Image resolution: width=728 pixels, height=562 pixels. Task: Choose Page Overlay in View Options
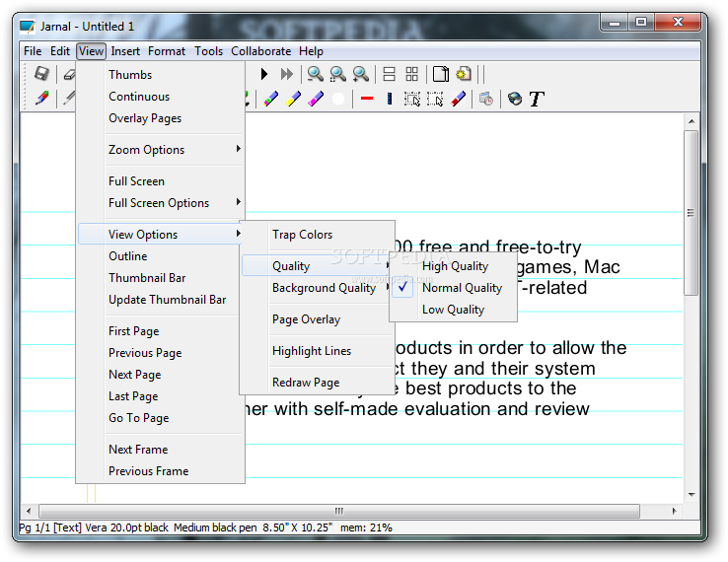click(x=318, y=319)
